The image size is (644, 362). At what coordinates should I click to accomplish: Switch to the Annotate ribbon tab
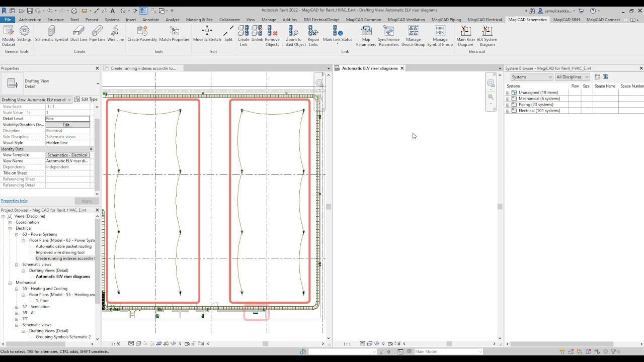(150, 20)
